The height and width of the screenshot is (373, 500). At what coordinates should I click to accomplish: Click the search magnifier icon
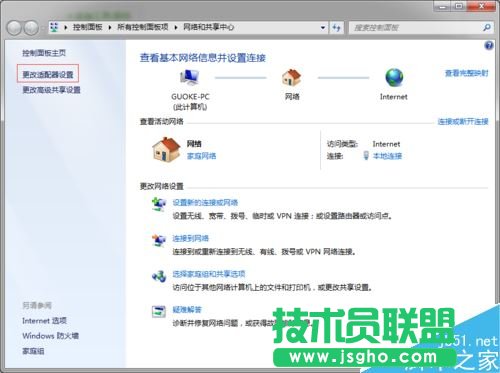pos(487,27)
